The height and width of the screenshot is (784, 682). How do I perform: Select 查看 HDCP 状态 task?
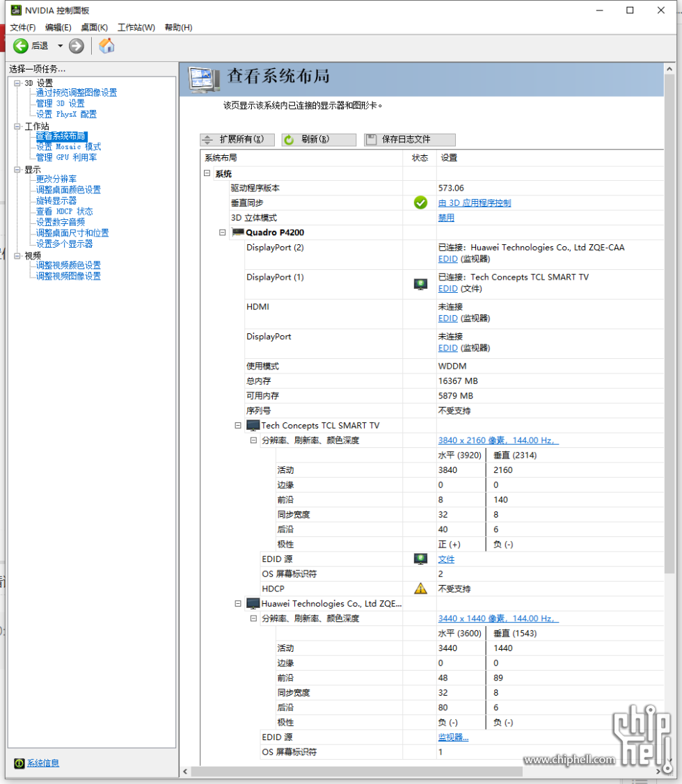click(65, 211)
